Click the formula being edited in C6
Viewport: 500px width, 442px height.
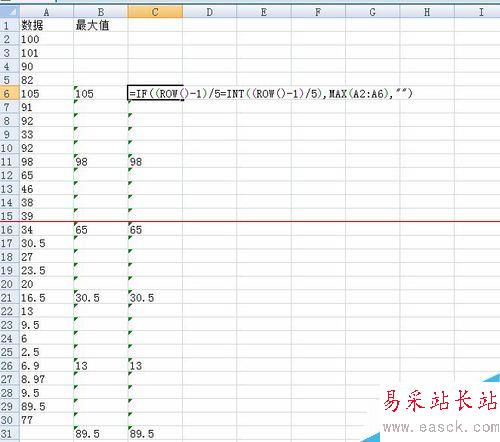click(x=270, y=93)
